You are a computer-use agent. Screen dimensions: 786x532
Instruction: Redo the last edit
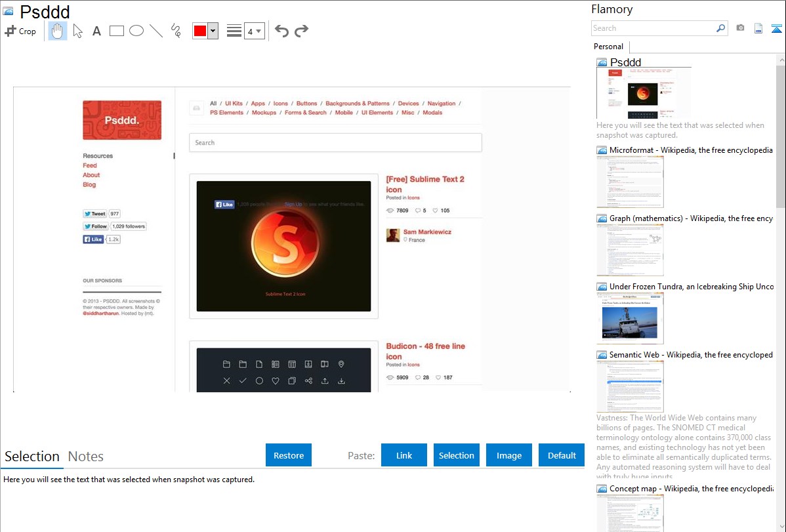click(x=301, y=31)
